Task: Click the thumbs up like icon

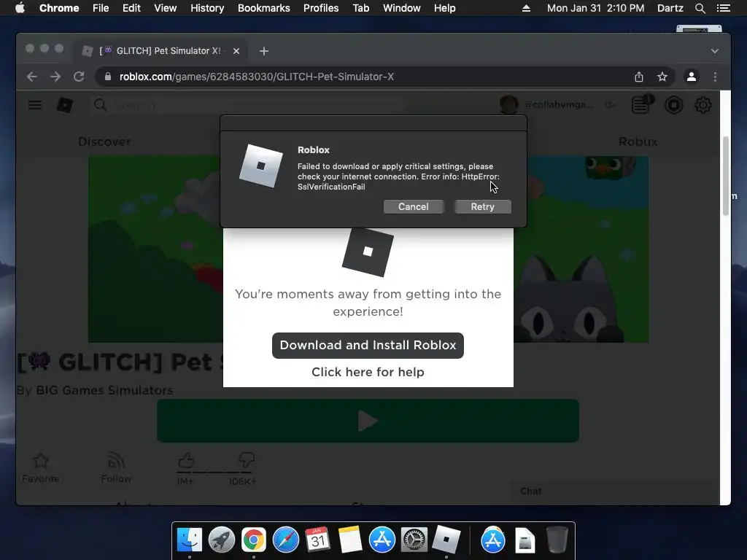Action: click(186, 461)
